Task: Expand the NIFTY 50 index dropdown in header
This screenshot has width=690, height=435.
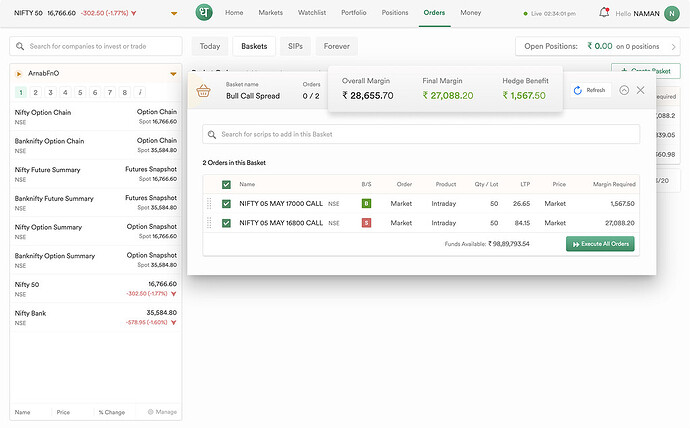Action: point(174,13)
